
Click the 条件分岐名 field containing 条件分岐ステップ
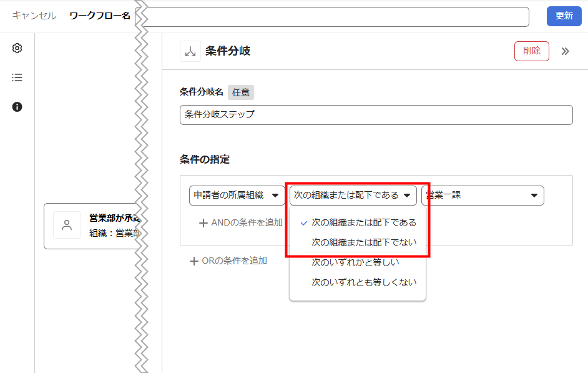pyautogui.click(x=376, y=115)
